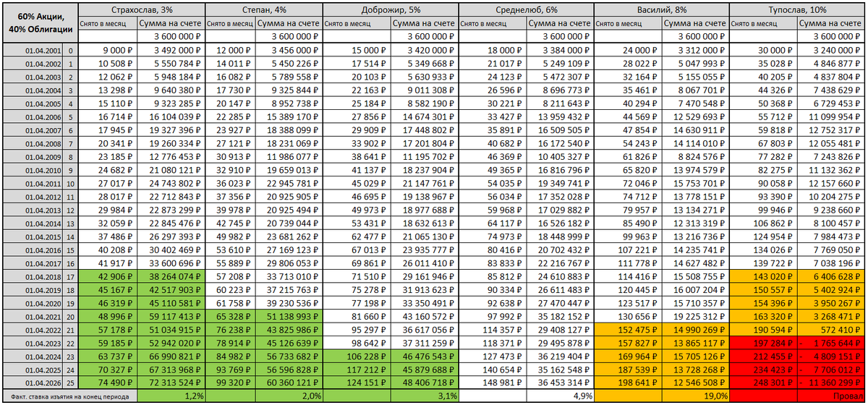This screenshot has height=405, width=868.
Task: Select the "Среднелюб, 6%" header cell
Action: pos(527,10)
